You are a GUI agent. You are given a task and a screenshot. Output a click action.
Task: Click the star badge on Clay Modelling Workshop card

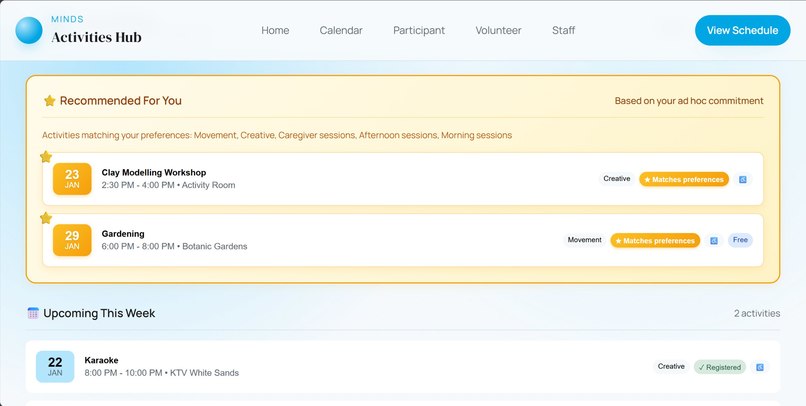pos(46,157)
